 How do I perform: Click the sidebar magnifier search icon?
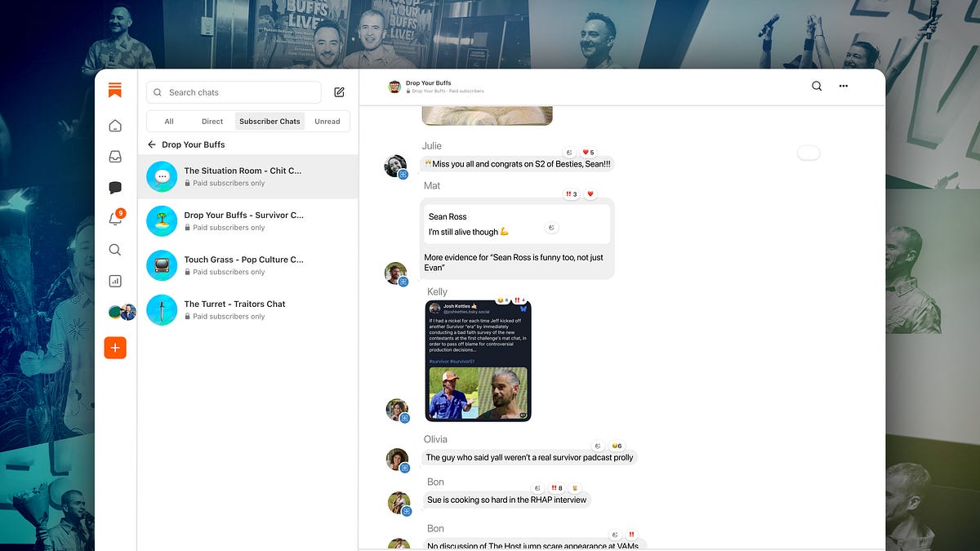[x=115, y=250]
